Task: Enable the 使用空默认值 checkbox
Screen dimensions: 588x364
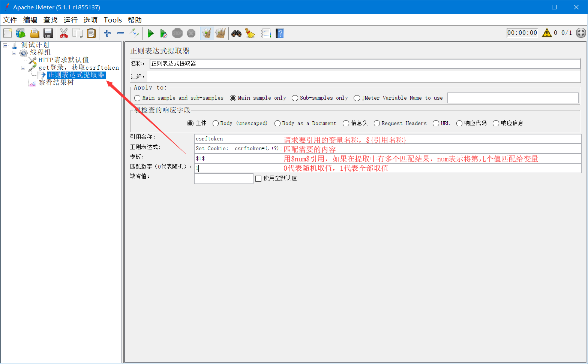Action: pyautogui.click(x=258, y=179)
